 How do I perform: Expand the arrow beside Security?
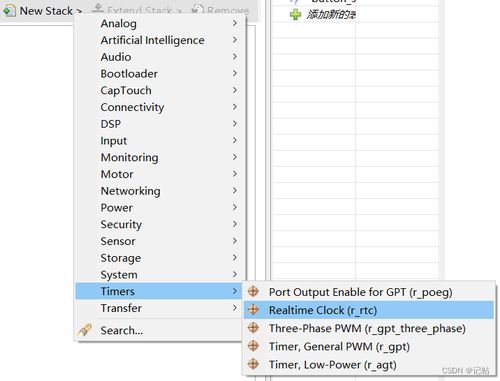235,224
